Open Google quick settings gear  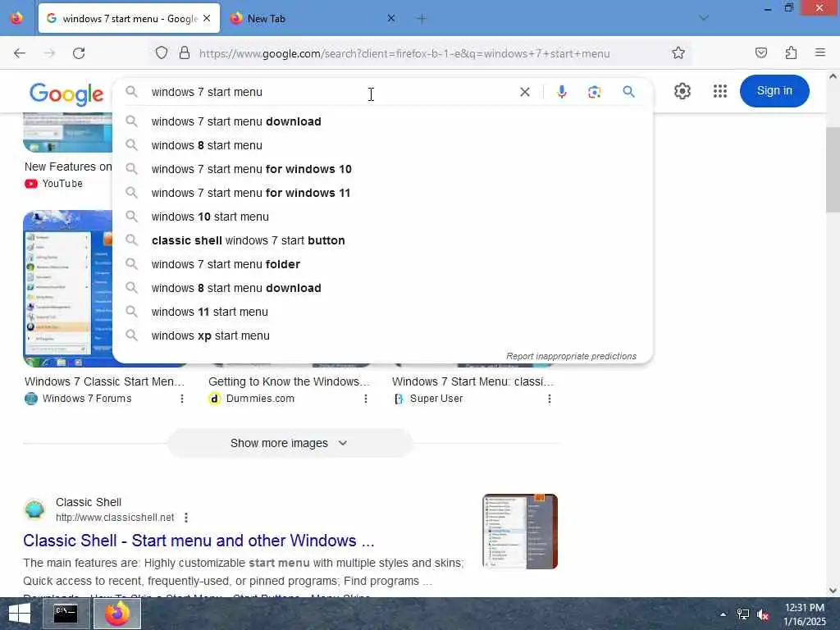coord(682,91)
